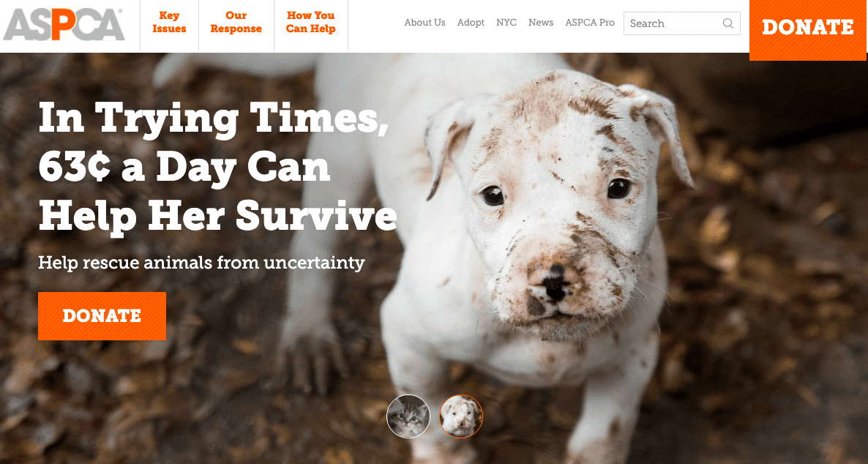Image resolution: width=868 pixels, height=464 pixels.
Task: Click "Help rescue animals from uncertainty" text
Action: tap(201, 263)
